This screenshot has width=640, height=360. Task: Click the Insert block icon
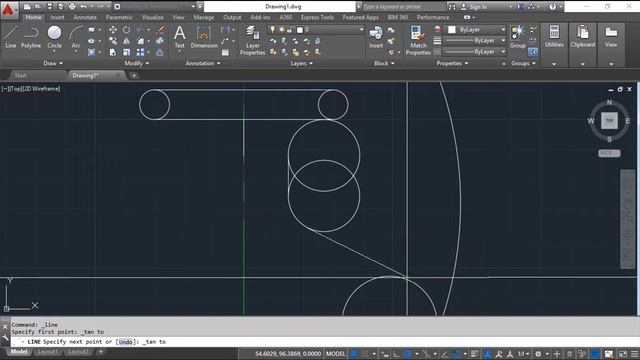coord(376,37)
